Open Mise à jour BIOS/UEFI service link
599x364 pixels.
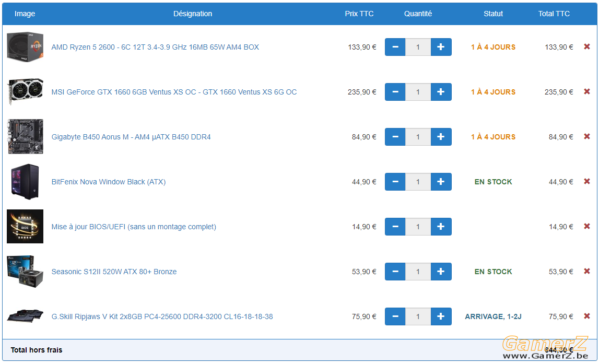[134, 227]
